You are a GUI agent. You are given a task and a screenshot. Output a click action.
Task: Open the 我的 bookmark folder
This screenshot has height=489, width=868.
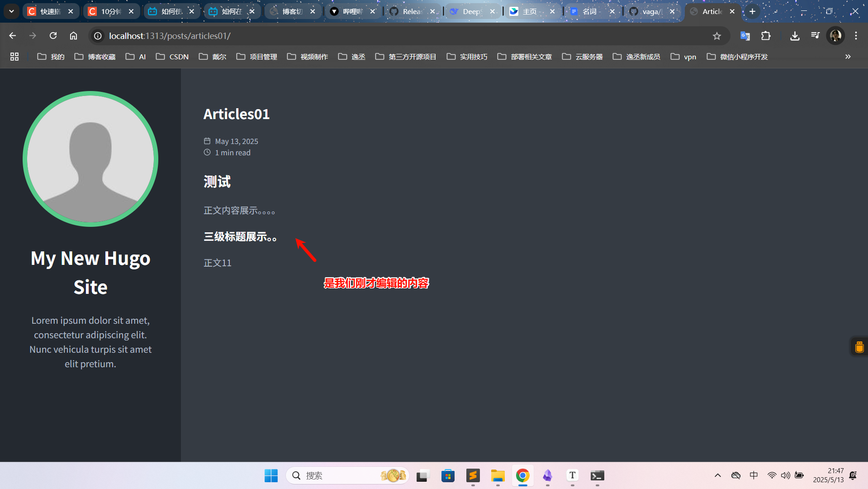point(51,57)
